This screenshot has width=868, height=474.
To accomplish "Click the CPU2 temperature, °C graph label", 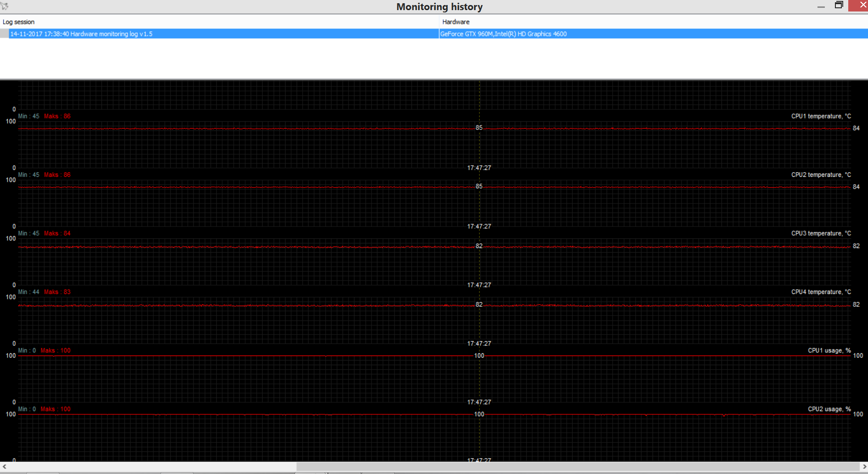I will pyautogui.click(x=821, y=175).
